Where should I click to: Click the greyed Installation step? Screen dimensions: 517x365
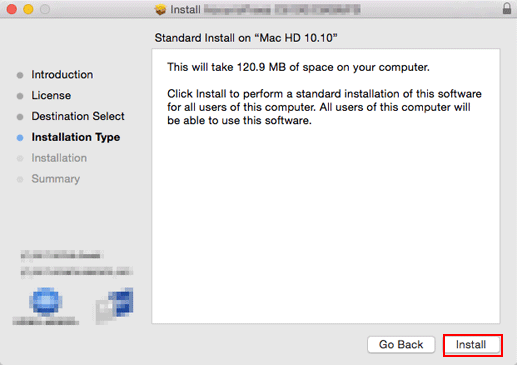coord(59,158)
